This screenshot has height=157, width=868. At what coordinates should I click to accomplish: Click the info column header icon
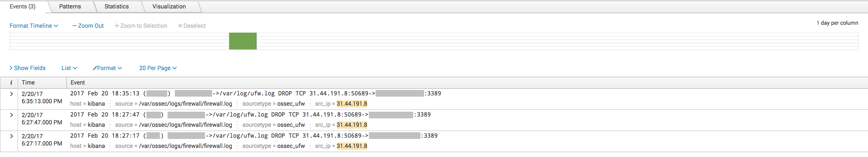(x=11, y=83)
